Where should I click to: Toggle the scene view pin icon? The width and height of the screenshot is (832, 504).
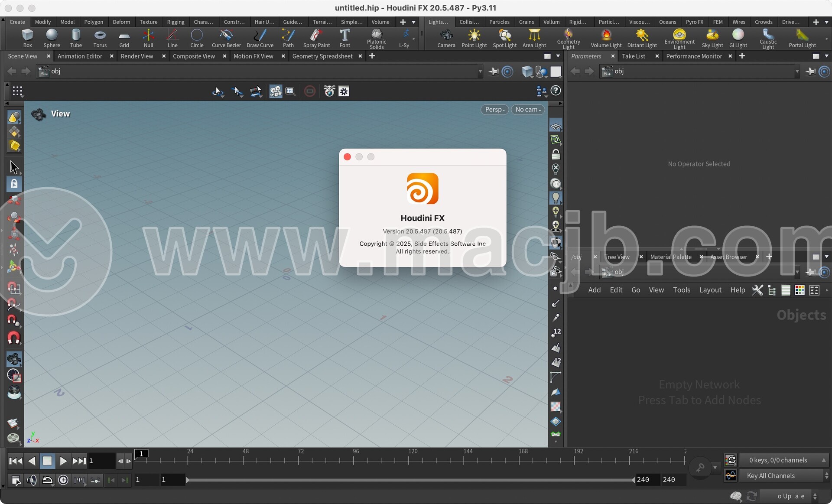tap(494, 72)
